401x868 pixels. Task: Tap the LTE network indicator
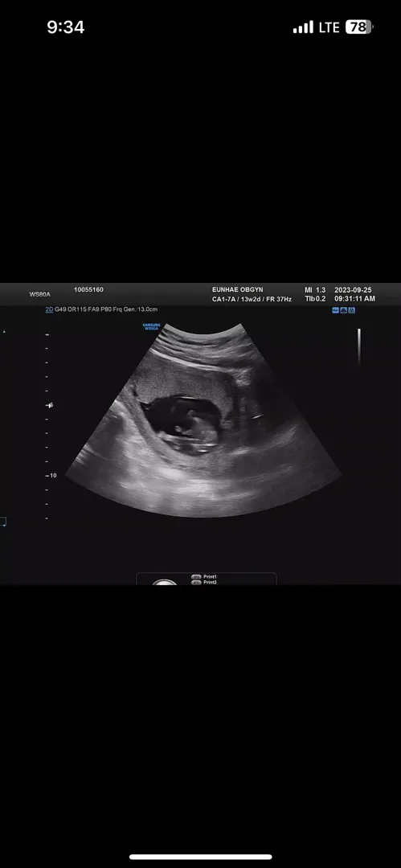tap(329, 27)
